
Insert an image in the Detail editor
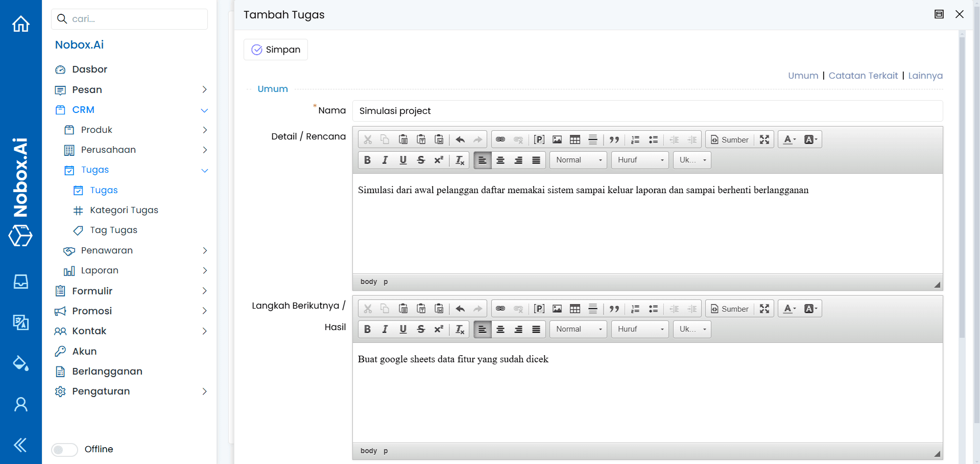tap(557, 139)
